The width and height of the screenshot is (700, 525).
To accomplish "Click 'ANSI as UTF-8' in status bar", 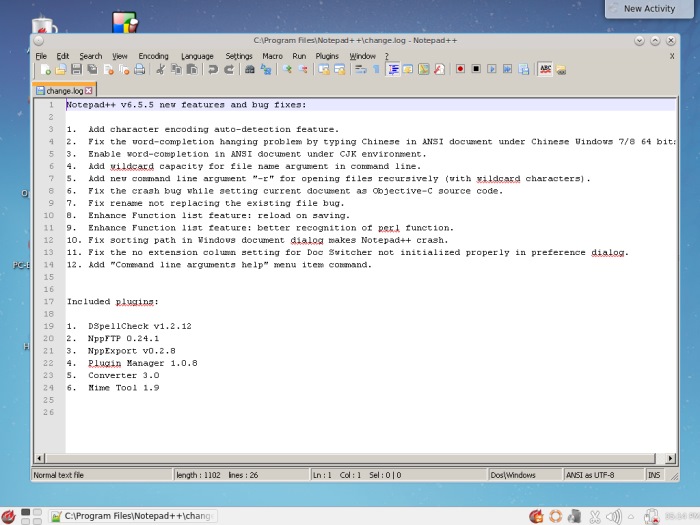I will coord(590,475).
